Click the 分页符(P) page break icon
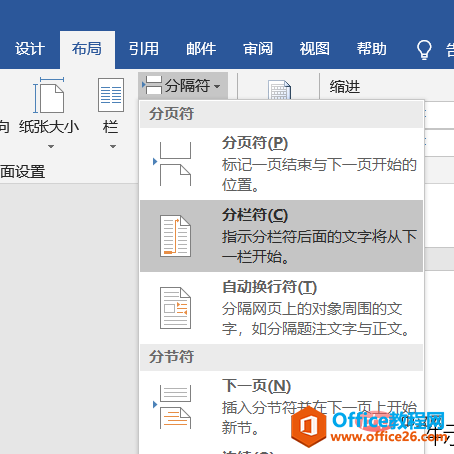Image resolution: width=454 pixels, height=454 pixels. pyautogui.click(x=172, y=164)
